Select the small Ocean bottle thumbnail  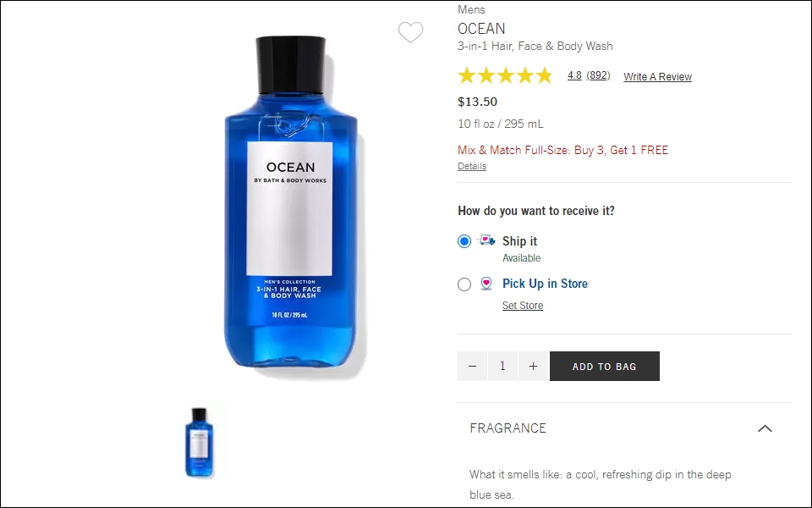(x=200, y=442)
